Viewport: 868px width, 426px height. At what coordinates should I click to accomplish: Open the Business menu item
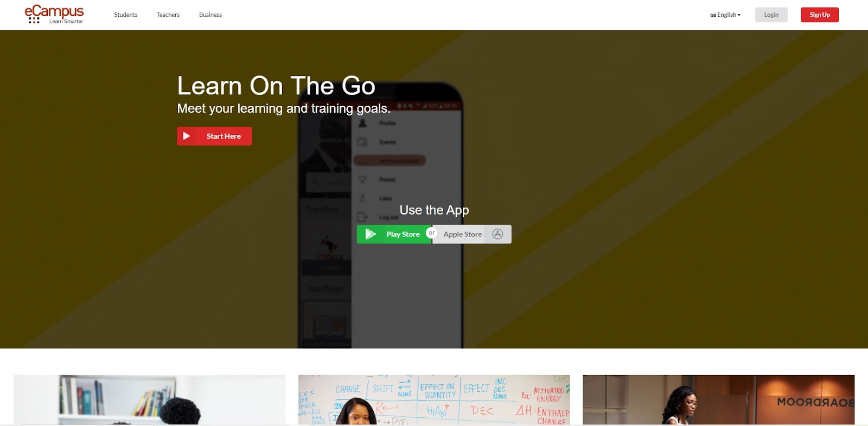point(210,15)
